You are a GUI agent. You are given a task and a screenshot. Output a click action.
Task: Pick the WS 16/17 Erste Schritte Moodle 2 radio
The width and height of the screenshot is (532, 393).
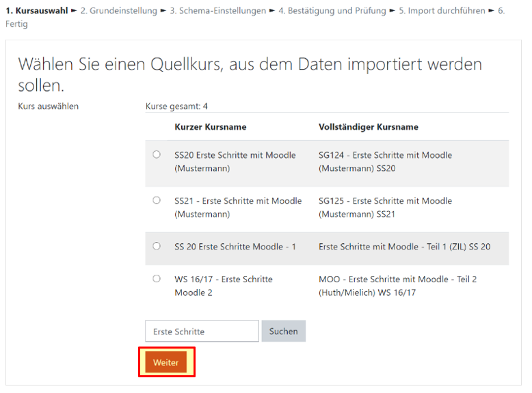click(x=157, y=279)
